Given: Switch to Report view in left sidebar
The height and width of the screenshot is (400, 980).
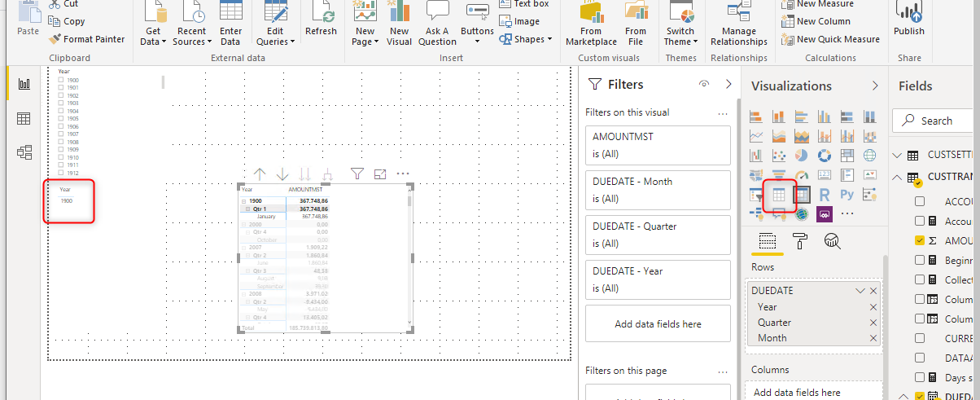Looking at the screenshot, I should [x=24, y=84].
